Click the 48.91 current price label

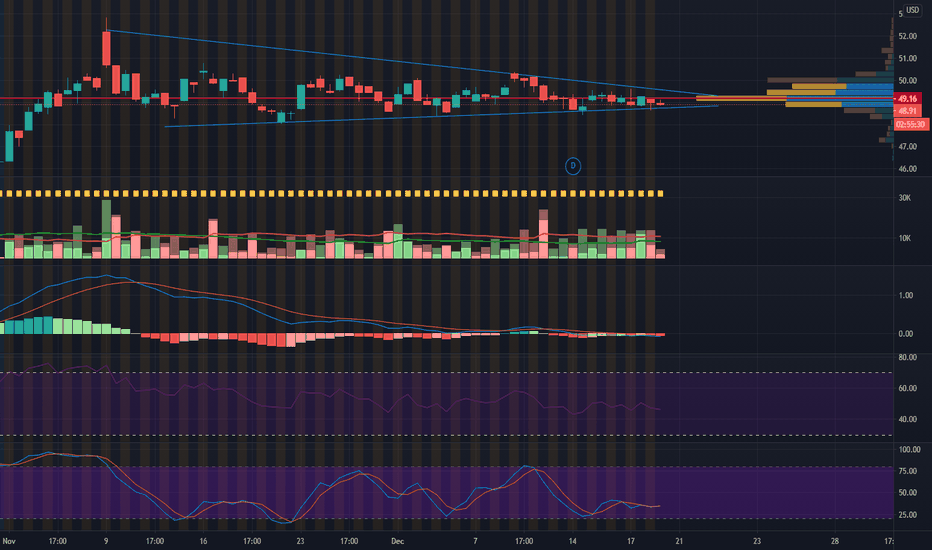(x=907, y=111)
